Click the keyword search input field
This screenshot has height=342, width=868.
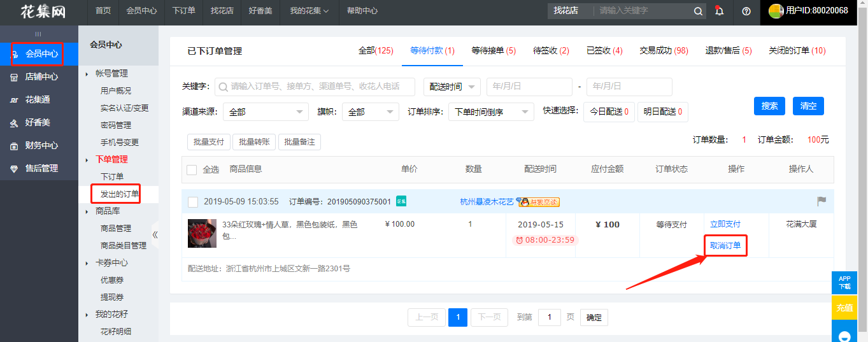(x=315, y=87)
